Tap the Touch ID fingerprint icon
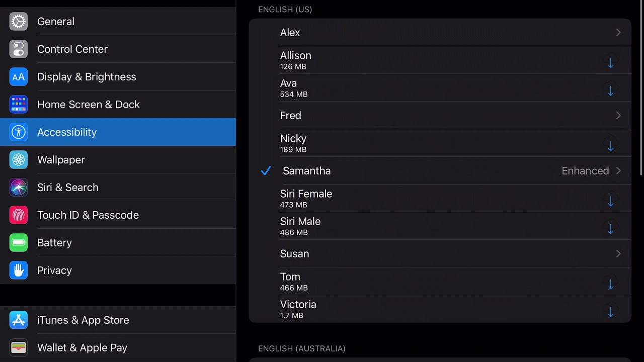The image size is (644, 362). click(x=19, y=215)
